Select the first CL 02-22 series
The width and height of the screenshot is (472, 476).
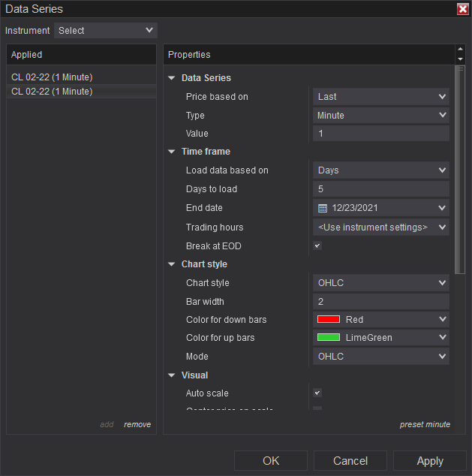(81, 77)
